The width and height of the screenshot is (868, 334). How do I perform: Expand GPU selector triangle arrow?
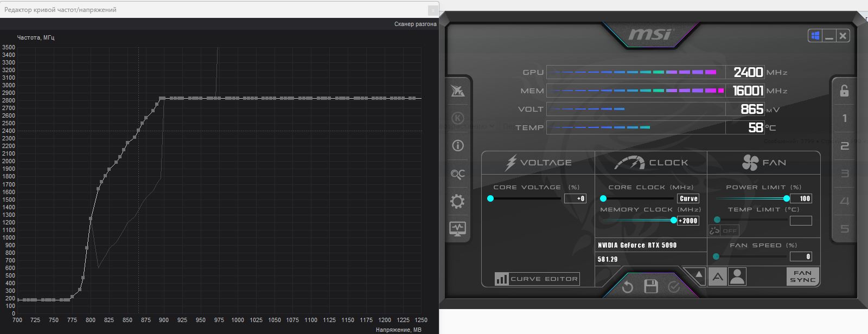(699, 274)
